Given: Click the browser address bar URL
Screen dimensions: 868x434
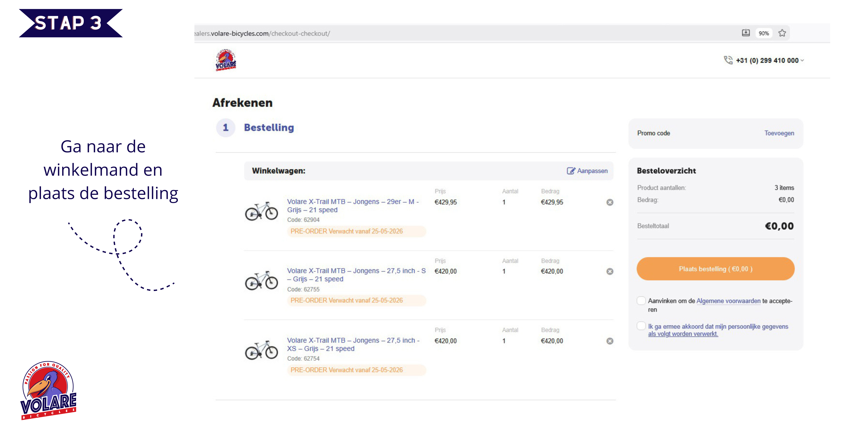Looking at the screenshot, I should click(x=262, y=33).
